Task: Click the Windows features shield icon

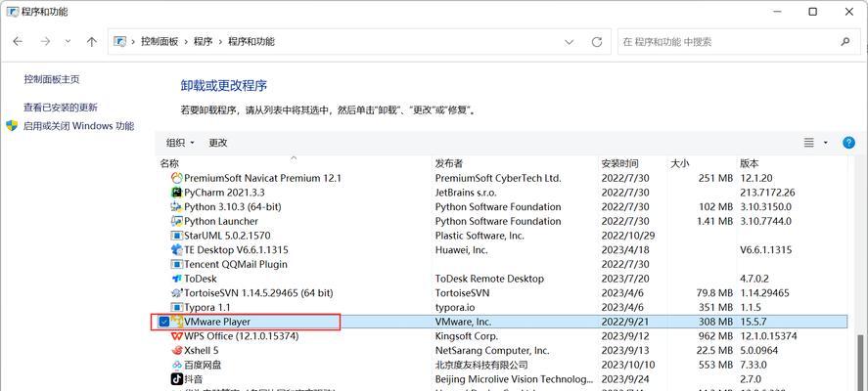Action: click(12, 125)
